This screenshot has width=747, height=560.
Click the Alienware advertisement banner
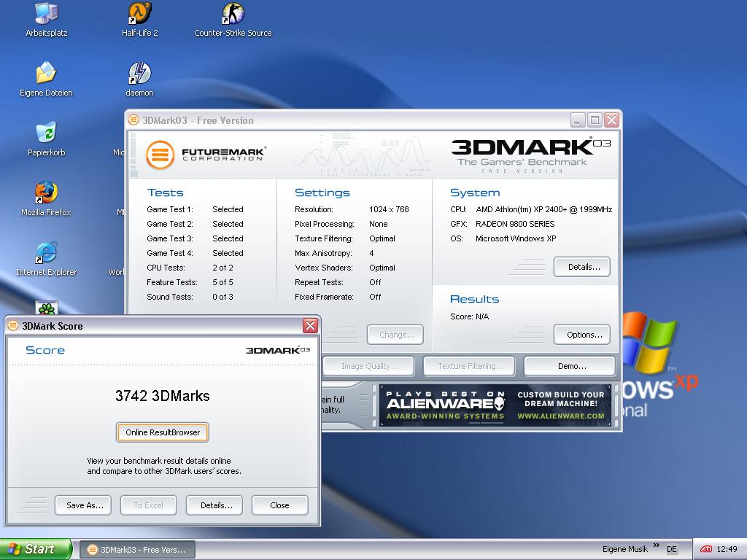[x=495, y=405]
